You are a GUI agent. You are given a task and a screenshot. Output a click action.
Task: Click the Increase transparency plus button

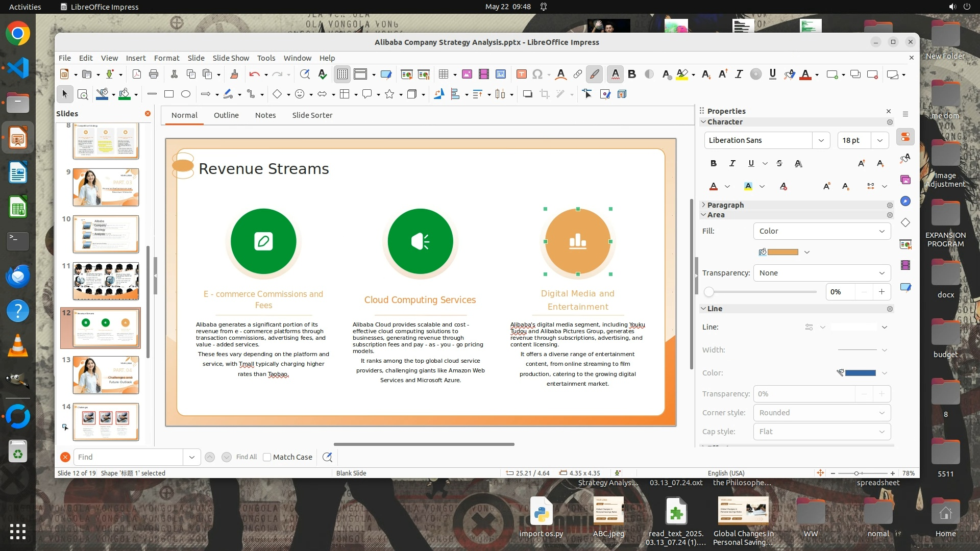coord(881,292)
